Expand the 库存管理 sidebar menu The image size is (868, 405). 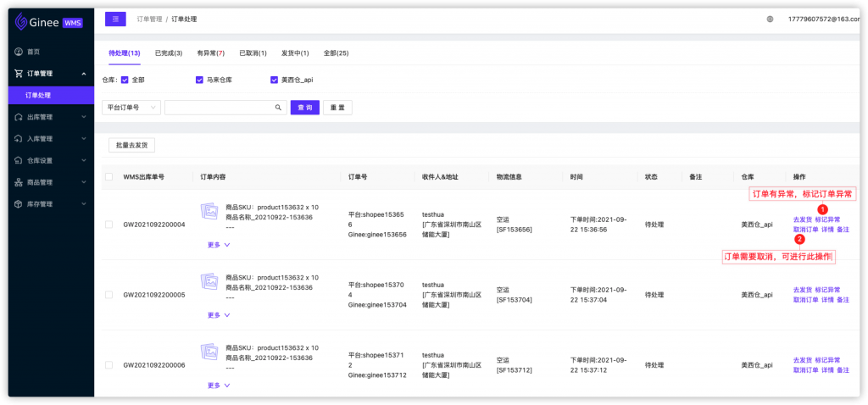point(84,203)
